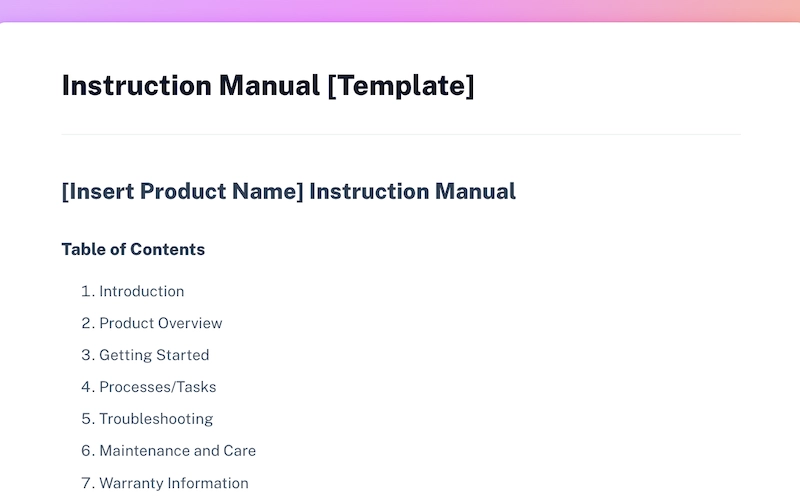800x496 pixels.
Task: Click the list number "6." before Maintenance and Care
Action: coord(86,451)
